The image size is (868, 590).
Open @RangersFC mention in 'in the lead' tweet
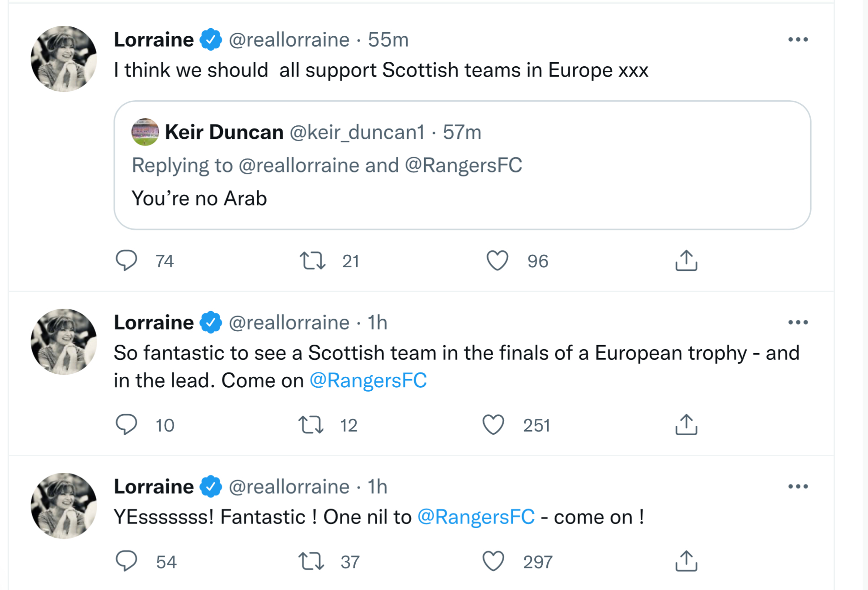368,381
